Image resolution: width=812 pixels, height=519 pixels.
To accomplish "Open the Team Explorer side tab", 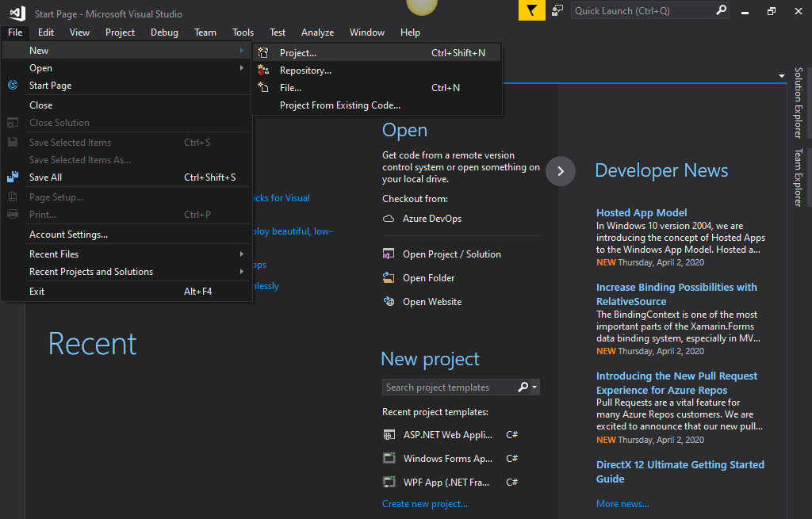I will (799, 177).
